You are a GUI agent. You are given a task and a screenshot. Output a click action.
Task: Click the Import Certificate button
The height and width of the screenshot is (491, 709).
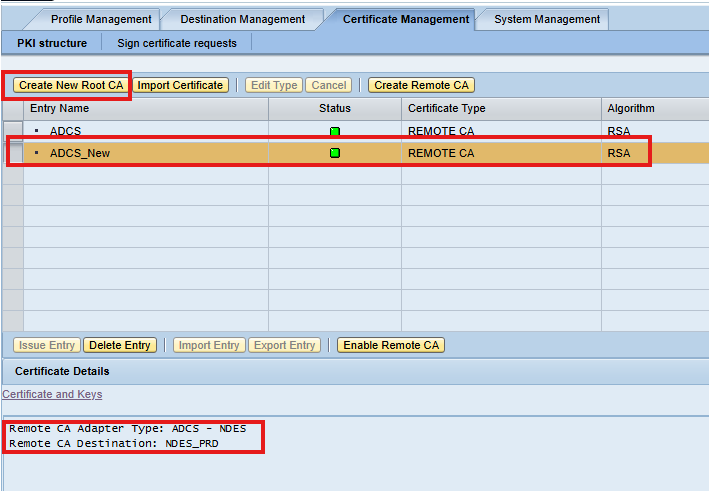coord(180,85)
